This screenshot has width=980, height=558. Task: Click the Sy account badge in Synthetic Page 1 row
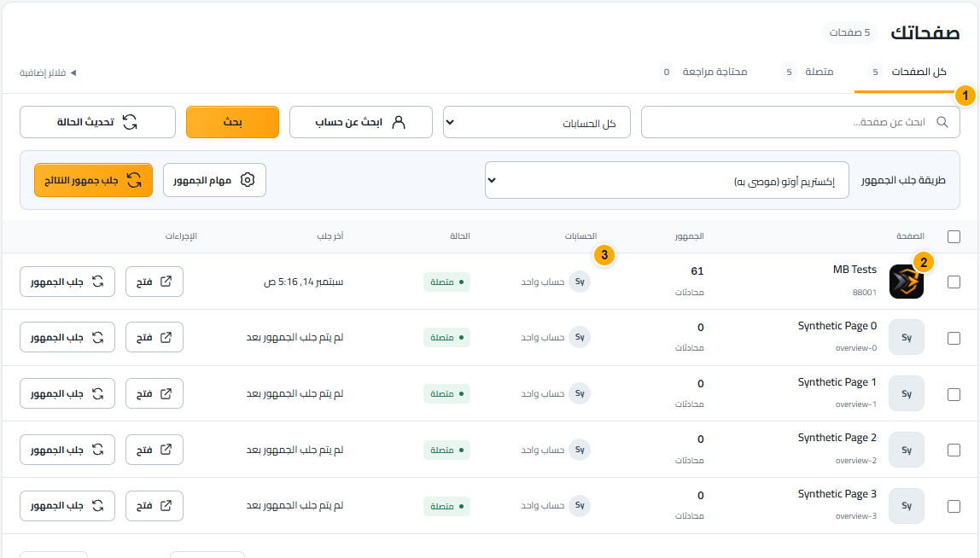(580, 393)
